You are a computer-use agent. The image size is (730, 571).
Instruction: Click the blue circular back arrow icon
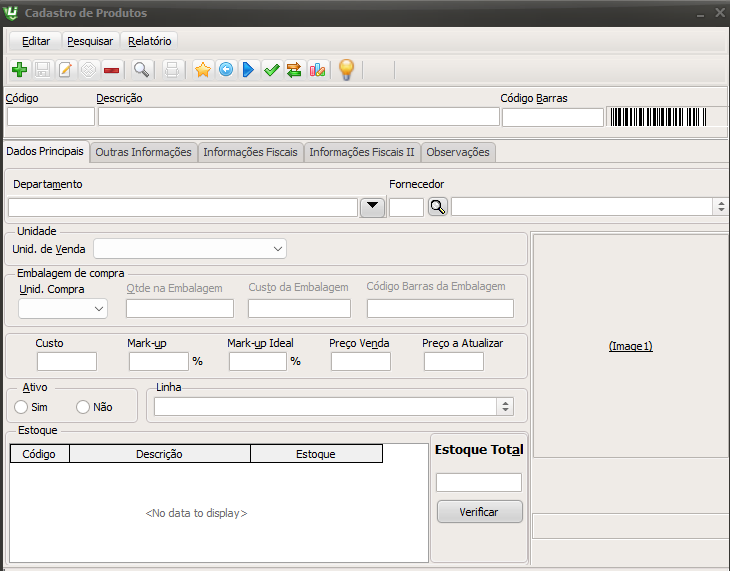click(x=226, y=70)
